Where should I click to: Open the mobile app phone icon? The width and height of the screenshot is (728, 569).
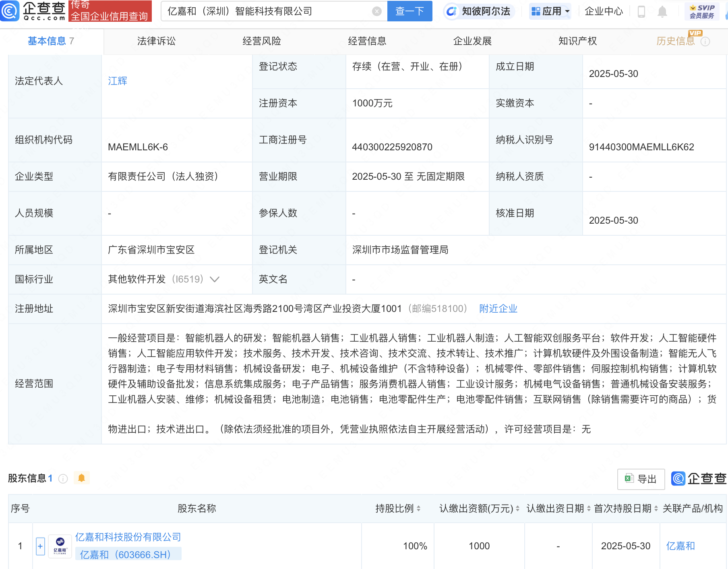pyautogui.click(x=641, y=12)
